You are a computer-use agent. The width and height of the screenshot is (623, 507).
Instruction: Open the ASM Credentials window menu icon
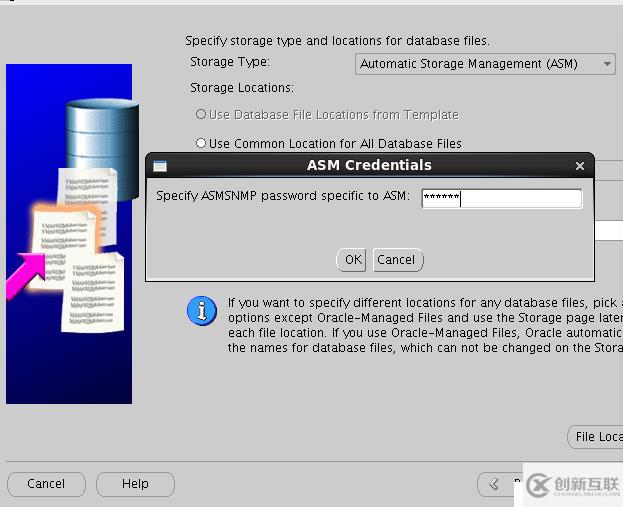click(160, 166)
